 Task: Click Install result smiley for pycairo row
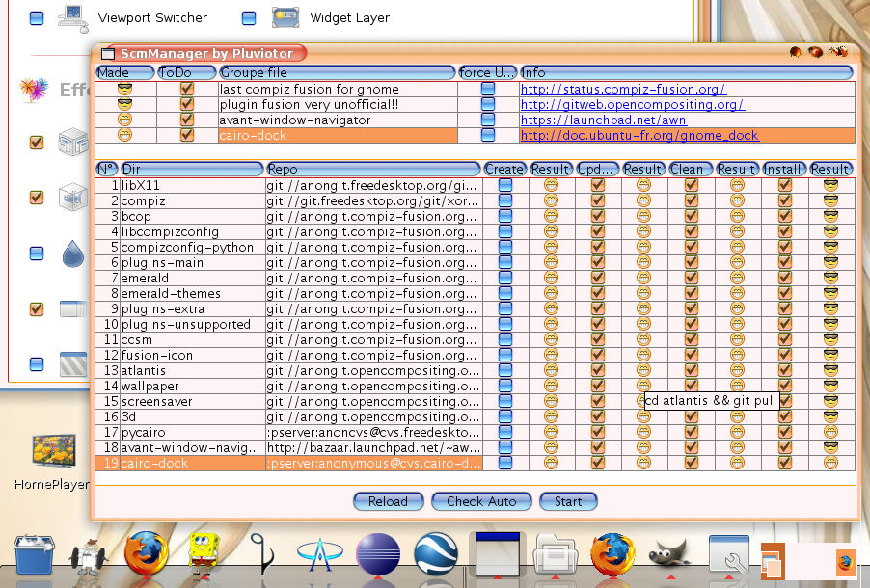coord(830,432)
